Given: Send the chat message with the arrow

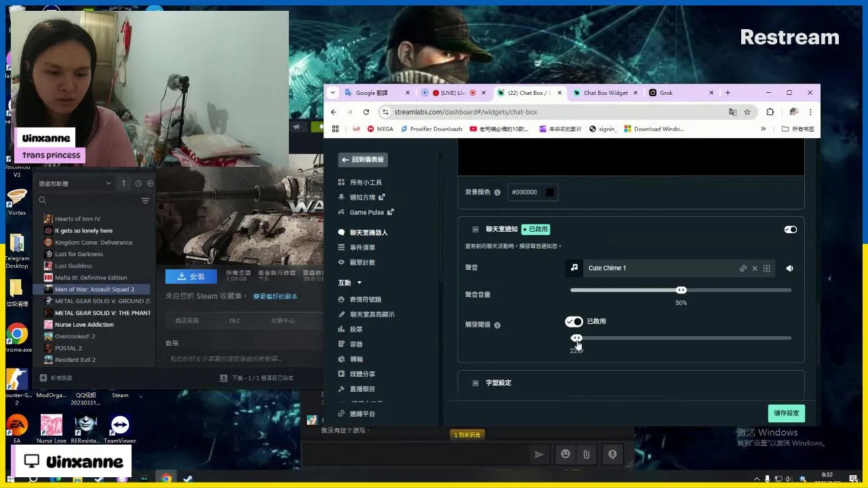Looking at the screenshot, I should pos(539,454).
